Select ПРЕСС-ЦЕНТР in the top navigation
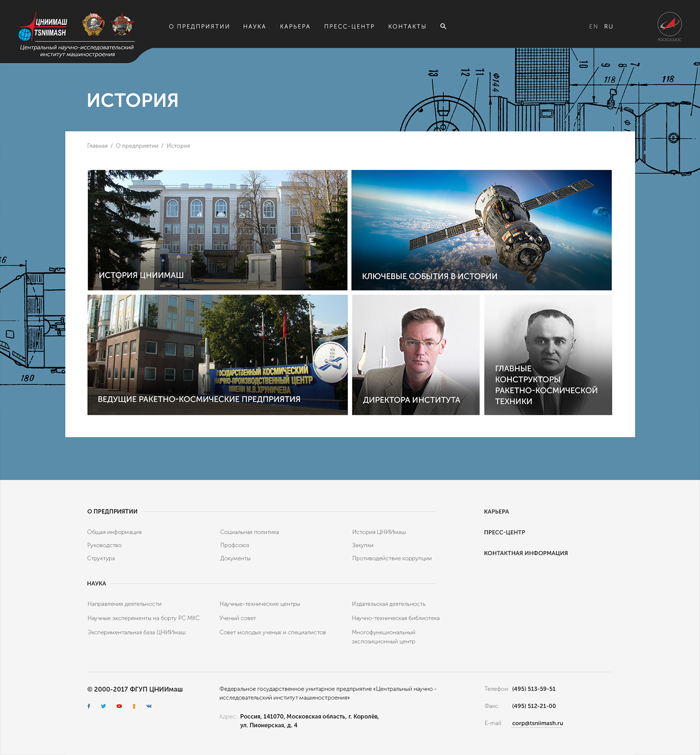This screenshot has height=755, width=700. (349, 26)
